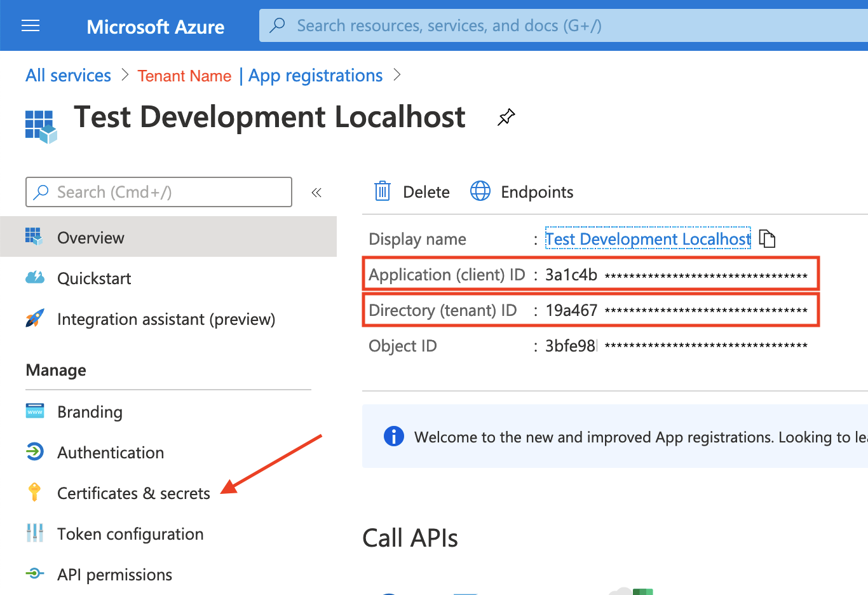Click the Object ID label

pyautogui.click(x=402, y=346)
